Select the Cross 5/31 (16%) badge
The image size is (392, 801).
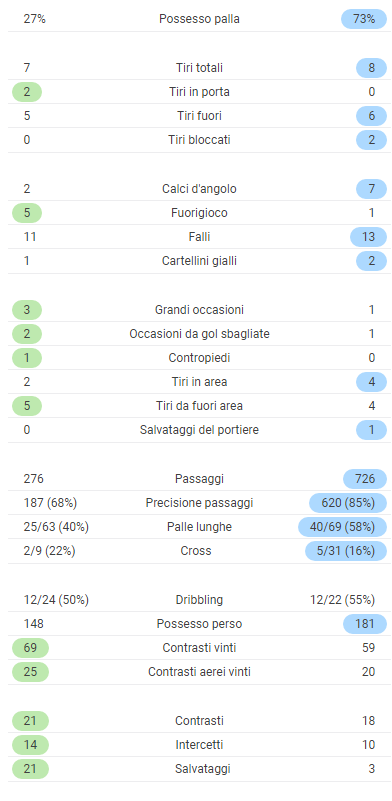click(x=346, y=551)
